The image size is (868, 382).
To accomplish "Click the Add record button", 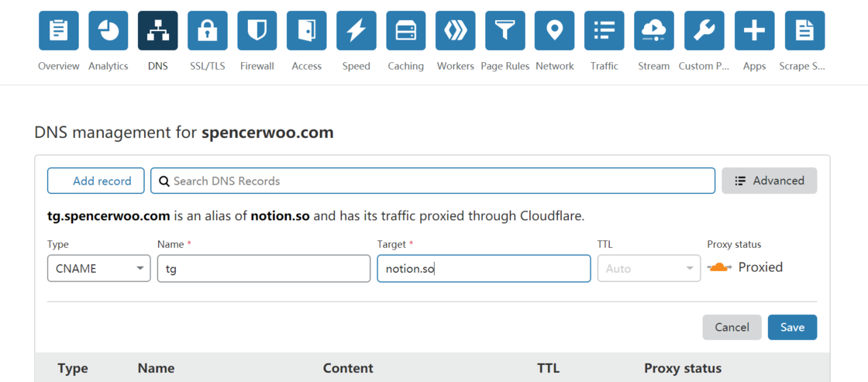I will [x=96, y=181].
